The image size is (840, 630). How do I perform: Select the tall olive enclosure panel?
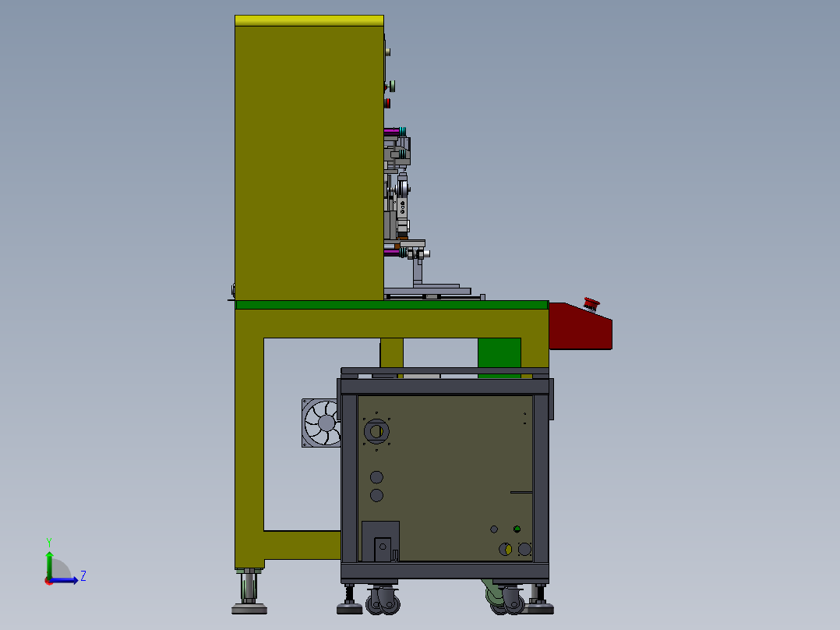[x=309, y=162]
